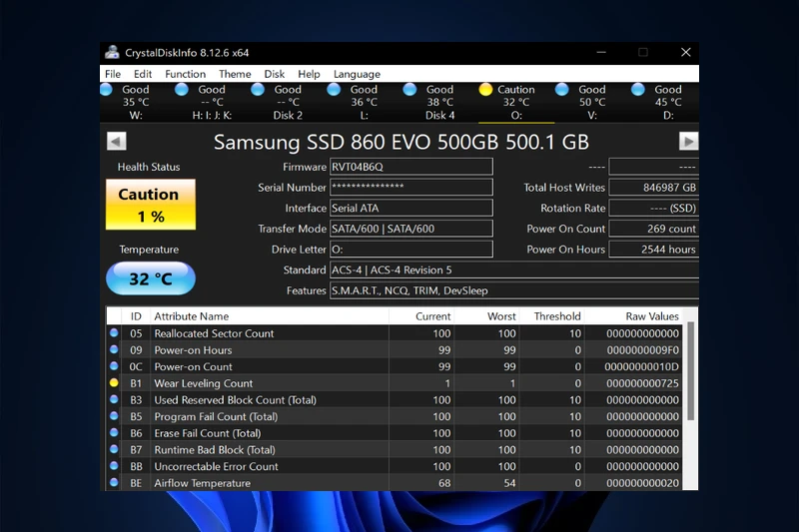Click the blue status dot for Power-on Count

(x=114, y=366)
